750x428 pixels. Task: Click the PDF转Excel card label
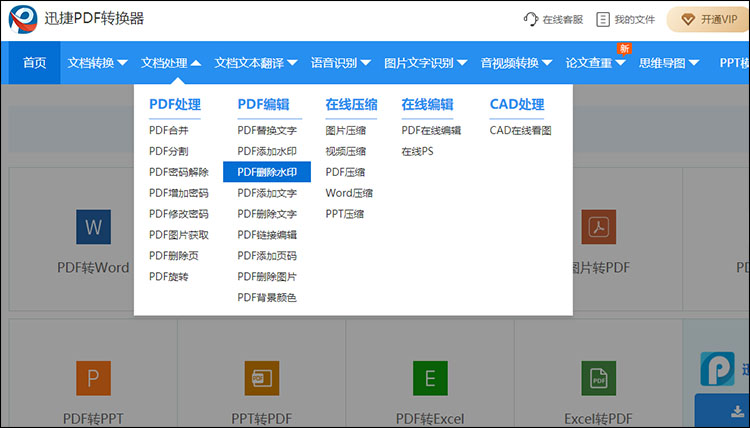click(430, 419)
